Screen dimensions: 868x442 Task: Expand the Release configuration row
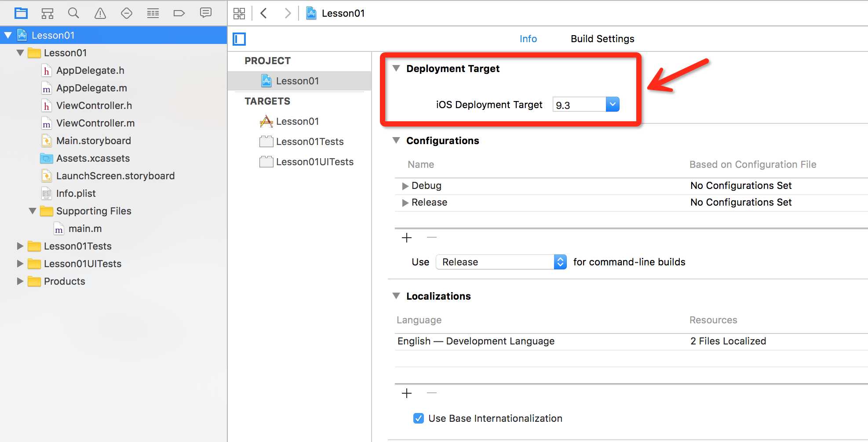[405, 203]
